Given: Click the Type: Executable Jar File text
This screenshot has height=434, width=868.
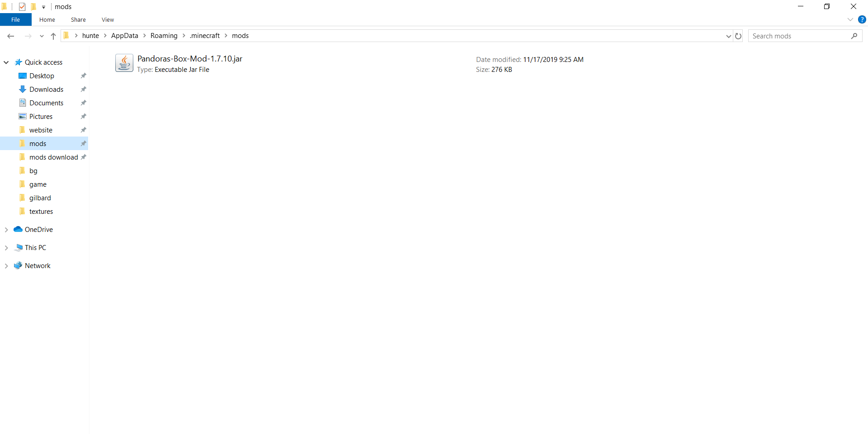Looking at the screenshot, I should click(173, 70).
